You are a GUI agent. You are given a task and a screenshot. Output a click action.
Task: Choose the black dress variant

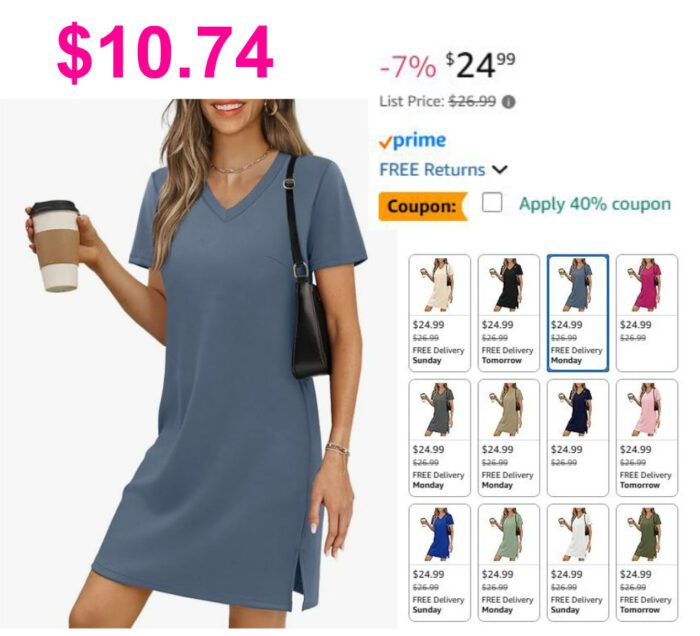tap(508, 313)
